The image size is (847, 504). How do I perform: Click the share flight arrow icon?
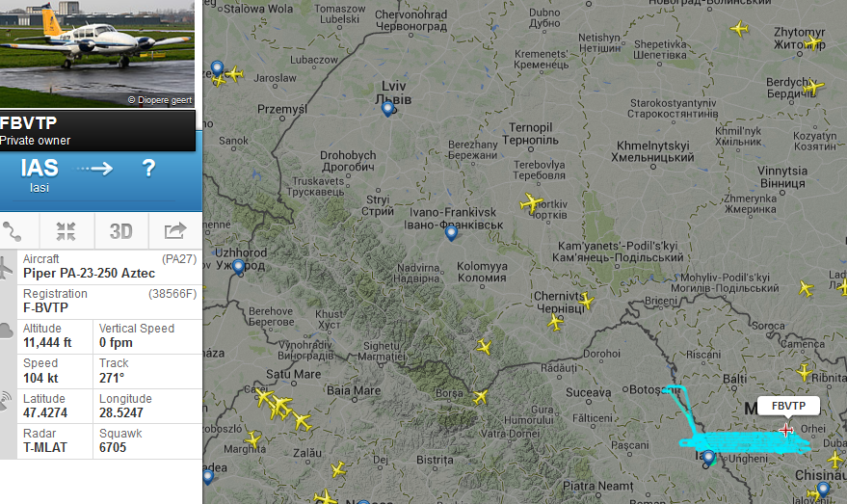(175, 230)
